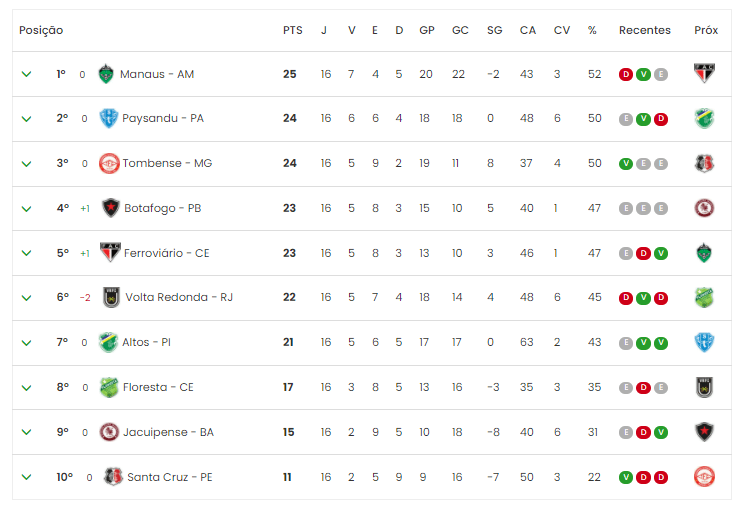Viewport: 743px width, 509px height.
Task: Click the red D result badge for Manaus
Action: [626, 74]
